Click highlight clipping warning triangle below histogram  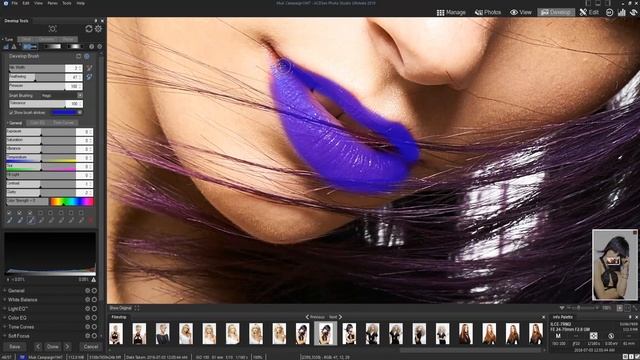[x=93, y=280]
